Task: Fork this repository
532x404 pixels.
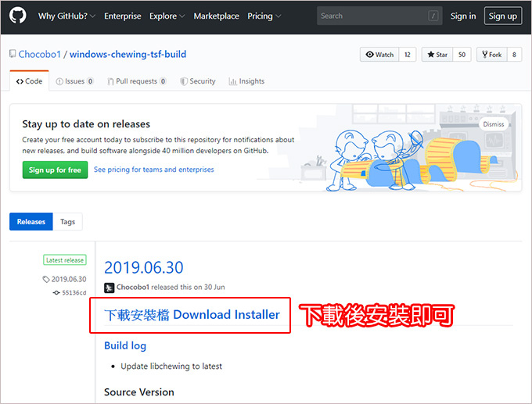Action: tap(491, 55)
